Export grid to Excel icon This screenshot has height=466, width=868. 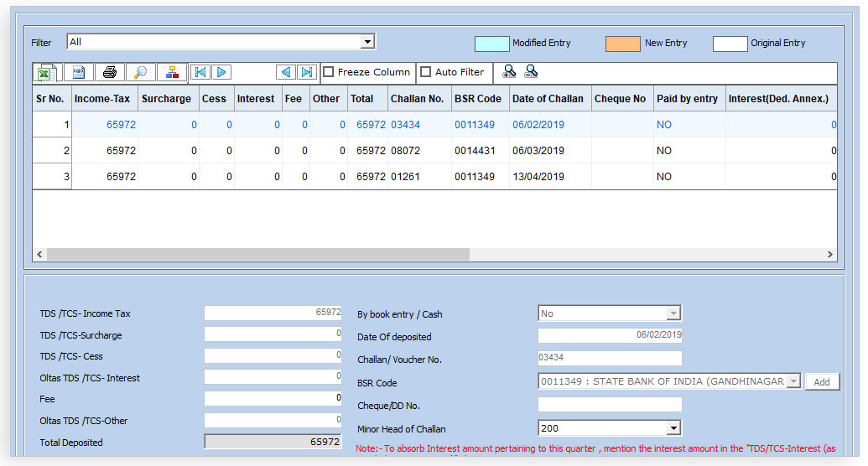[x=46, y=72]
